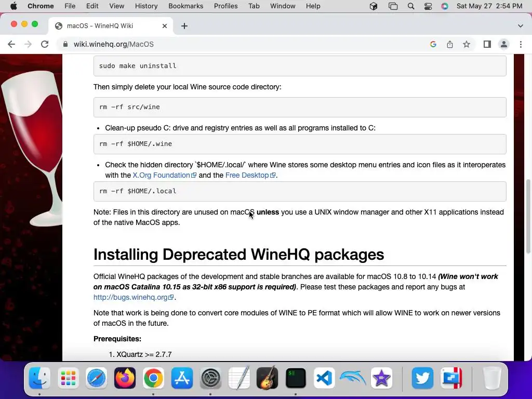Open Spotlight search in the menu bar

point(411,6)
